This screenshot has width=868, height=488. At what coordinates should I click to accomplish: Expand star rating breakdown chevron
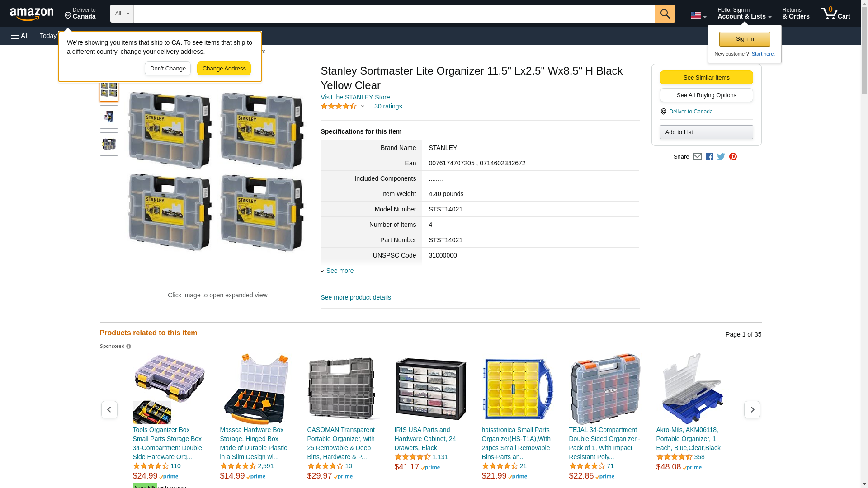(x=363, y=107)
